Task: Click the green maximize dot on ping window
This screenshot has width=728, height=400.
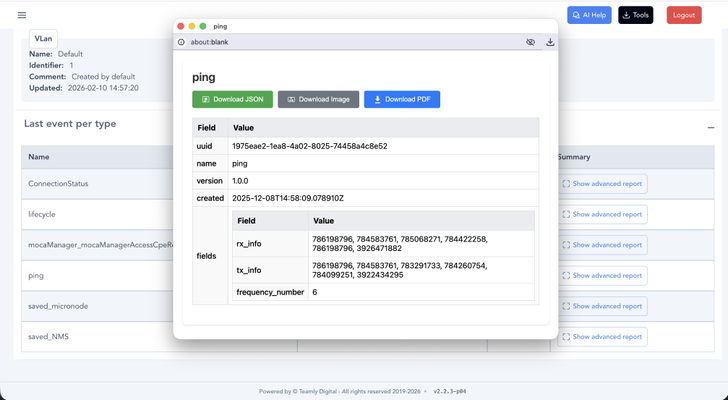Action: [x=203, y=26]
